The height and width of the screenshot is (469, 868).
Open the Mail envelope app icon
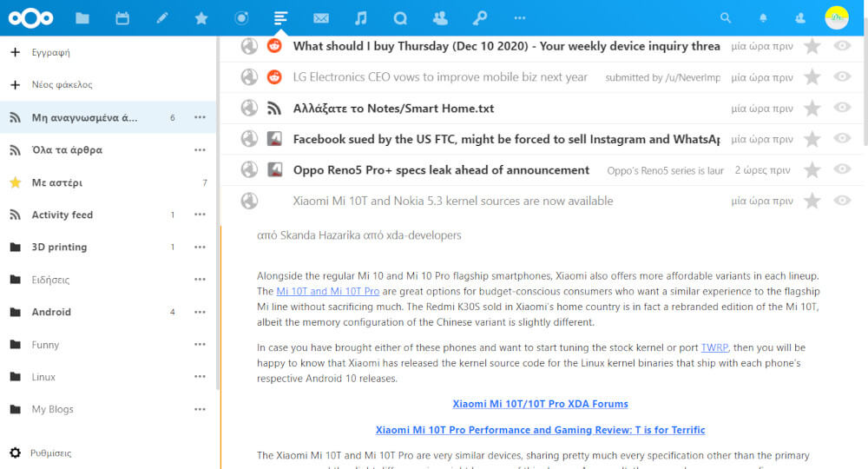[x=321, y=18]
